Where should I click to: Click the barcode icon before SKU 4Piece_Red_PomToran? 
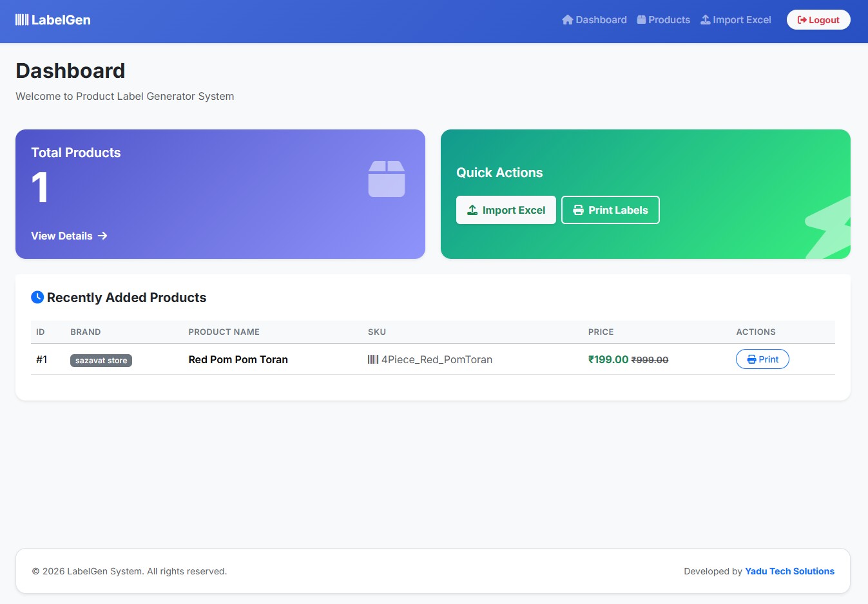pos(372,359)
